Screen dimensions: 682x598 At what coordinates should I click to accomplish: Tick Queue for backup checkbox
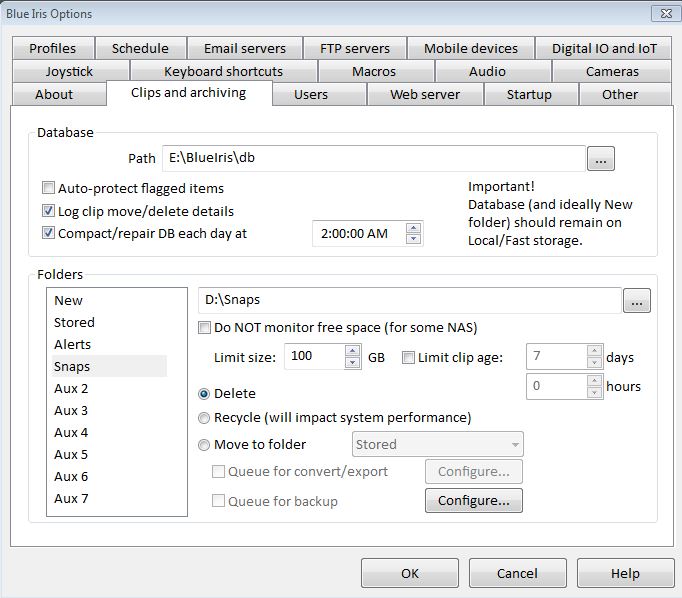pyautogui.click(x=218, y=501)
